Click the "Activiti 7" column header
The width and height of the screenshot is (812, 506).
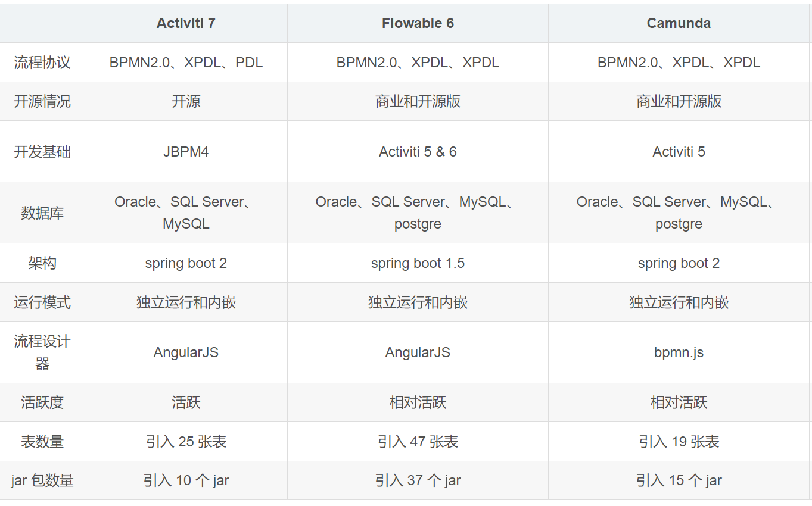click(x=186, y=23)
